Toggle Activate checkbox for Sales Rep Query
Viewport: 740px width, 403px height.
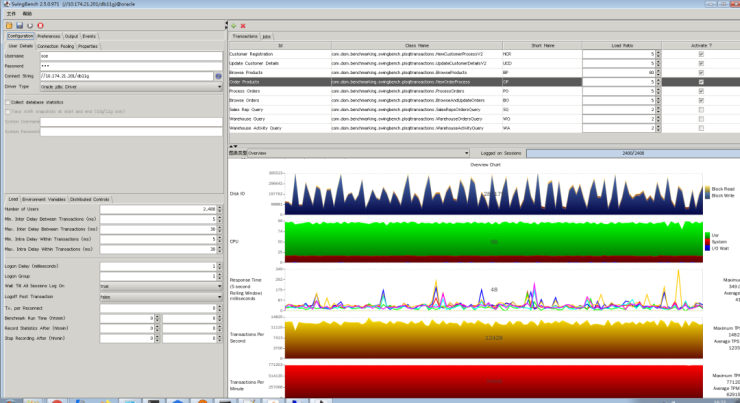point(700,110)
